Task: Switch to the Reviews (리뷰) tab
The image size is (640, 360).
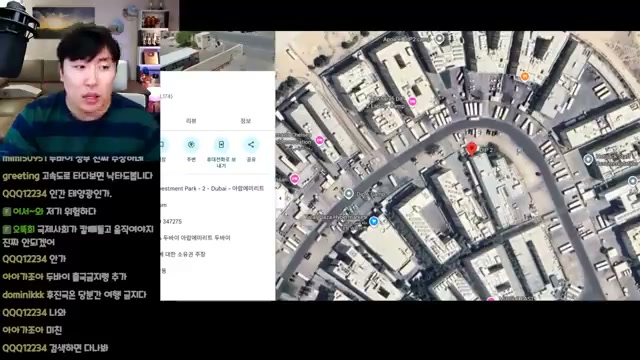Action: pos(191,121)
